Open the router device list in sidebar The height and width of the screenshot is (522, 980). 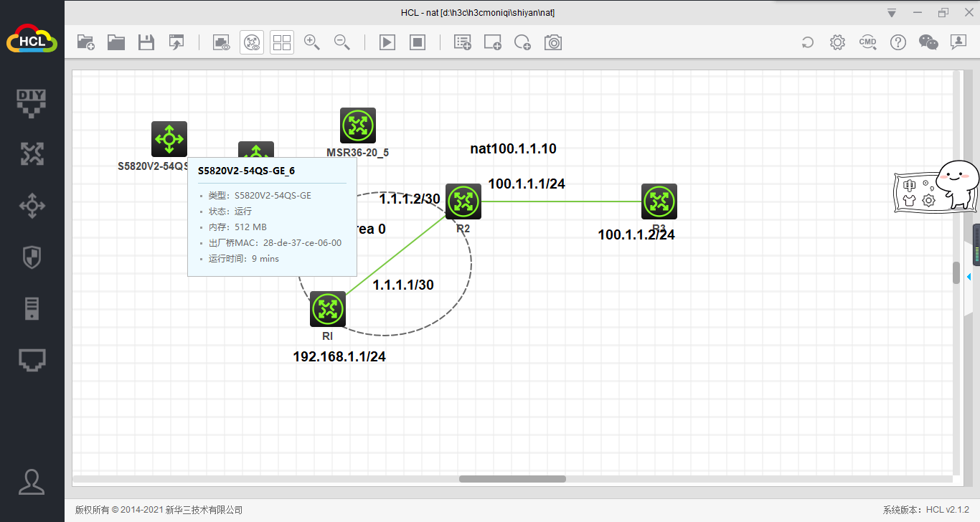(x=32, y=153)
